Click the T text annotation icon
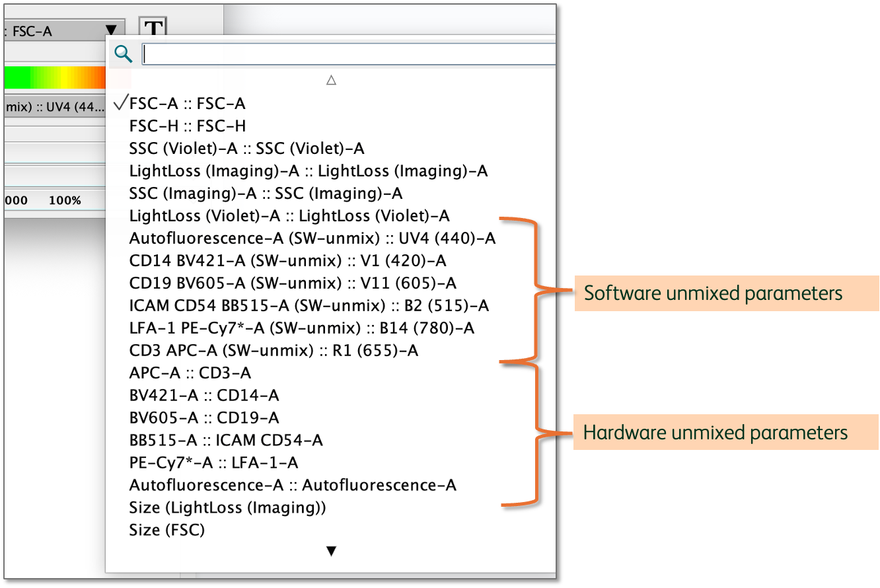Viewport: 880px width, 588px height. [x=153, y=28]
